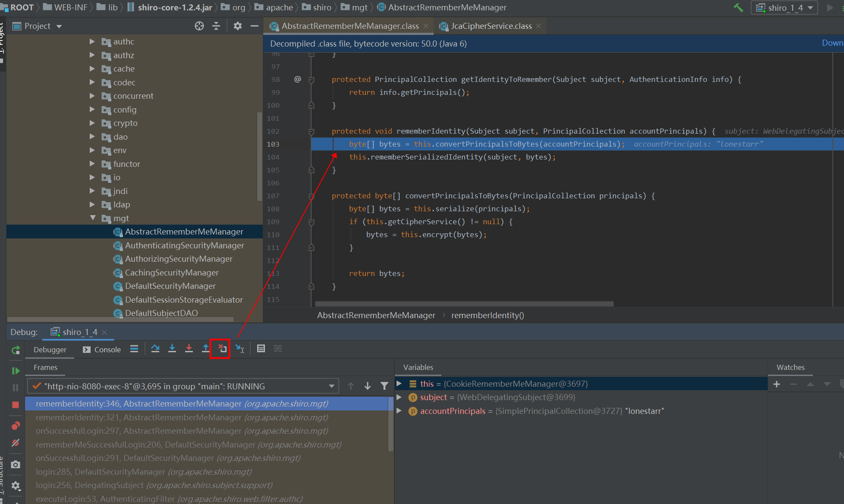Click the View Breakpoints icon
The width and height of the screenshot is (844, 504).
pyautogui.click(x=16, y=426)
